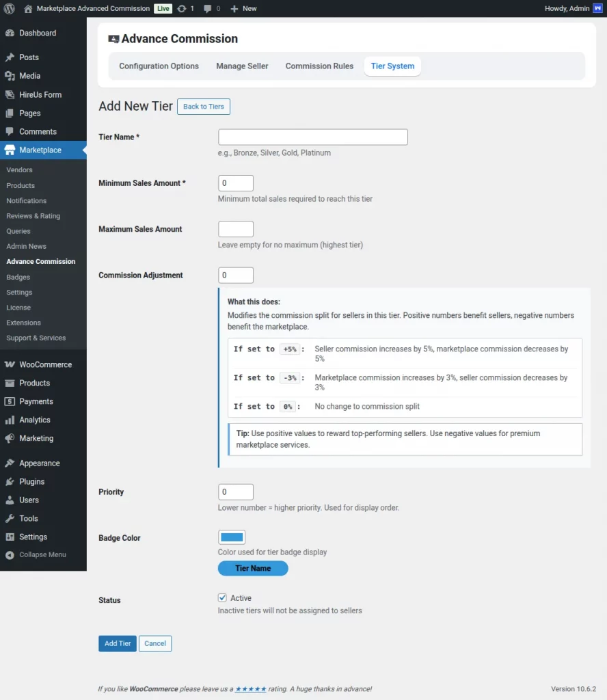This screenshot has height=700, width=607.
Task: Open the comments bubble in admin bar
Action: pyautogui.click(x=208, y=8)
